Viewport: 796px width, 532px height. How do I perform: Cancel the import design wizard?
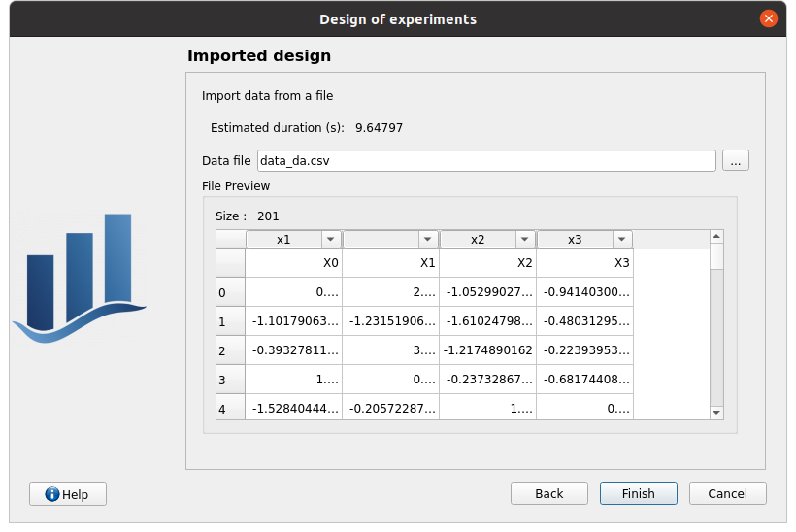[727, 494]
